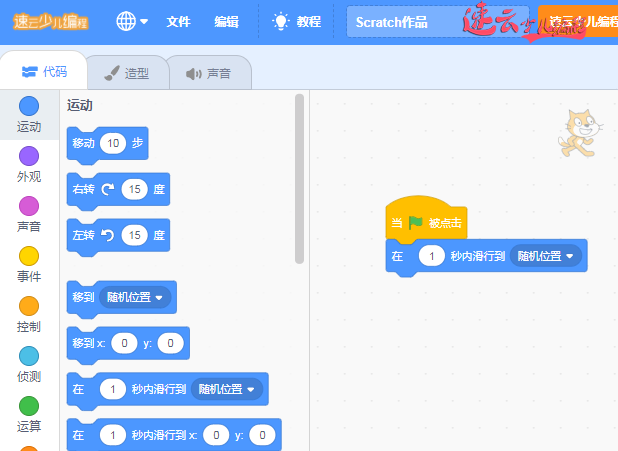The width and height of the screenshot is (618, 451).
Task: Click the orange 速云少儿编程 button
Action: tap(578, 21)
